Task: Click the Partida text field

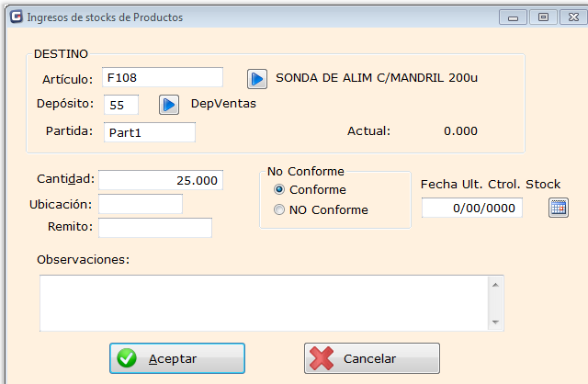Action: 149,132
